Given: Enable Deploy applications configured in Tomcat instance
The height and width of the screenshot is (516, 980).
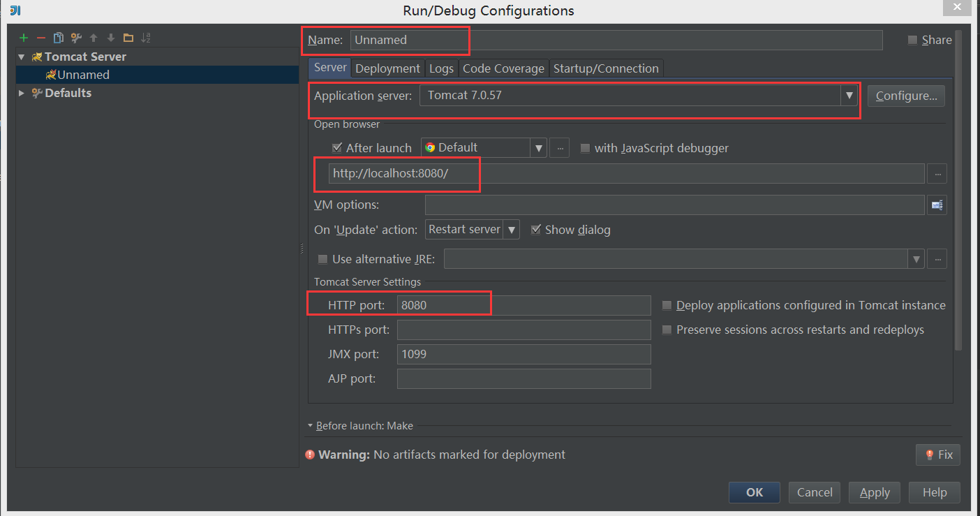Looking at the screenshot, I should click(667, 305).
